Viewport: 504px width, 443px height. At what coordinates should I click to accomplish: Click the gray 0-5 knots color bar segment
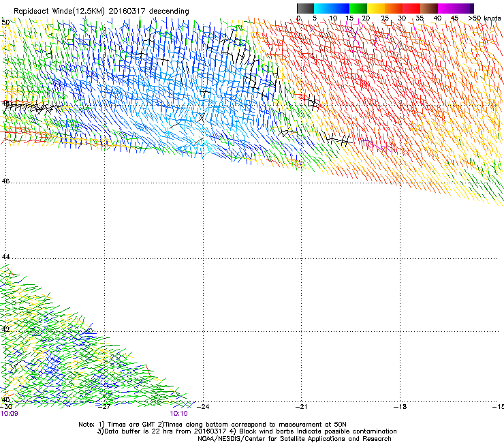[305, 8]
